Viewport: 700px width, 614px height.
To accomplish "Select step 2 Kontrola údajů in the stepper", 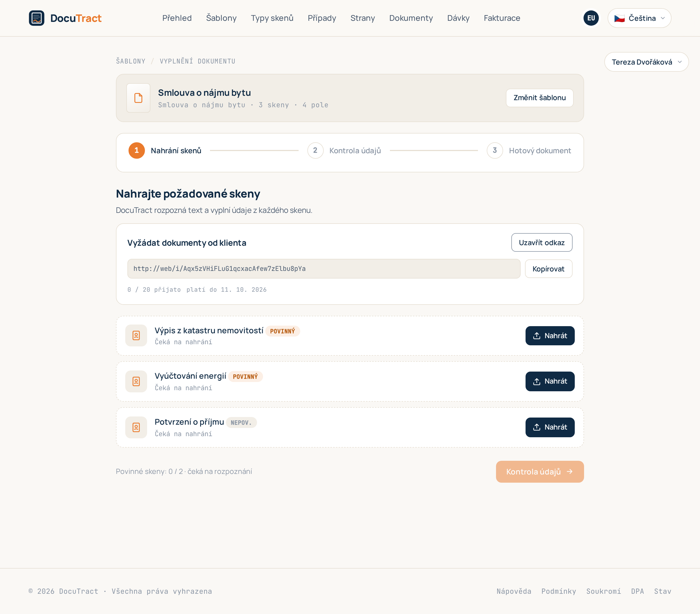I will 344,150.
